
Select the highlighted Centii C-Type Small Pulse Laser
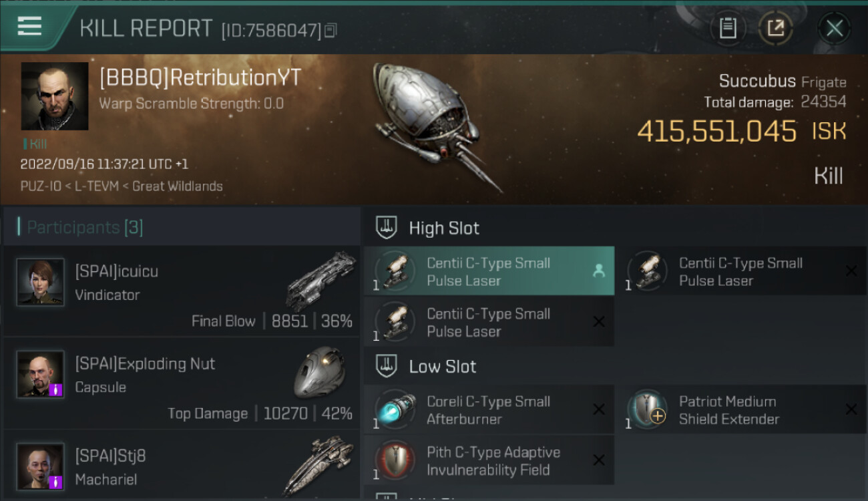(489, 271)
